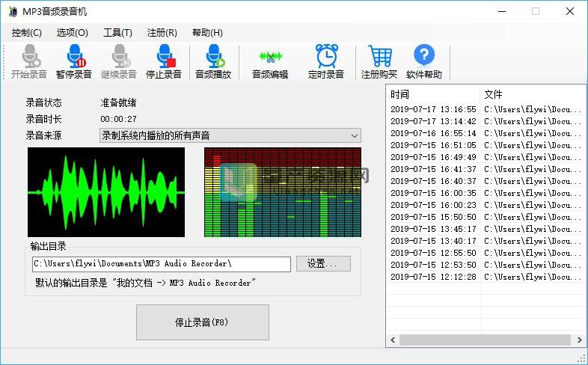Image resolution: width=588 pixels, height=365 pixels.
Task: Select the recording 2019-07-17 13:14:42
Action: click(486, 121)
